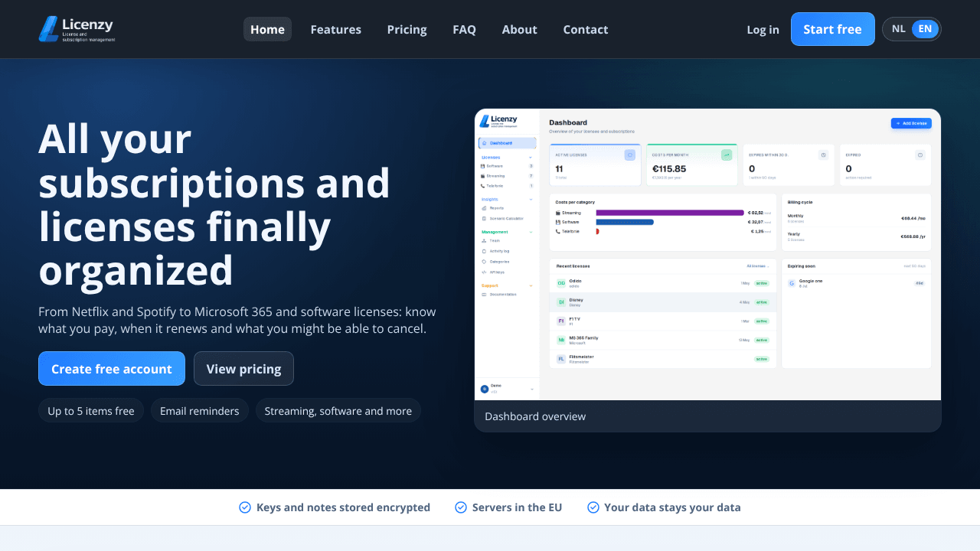The width and height of the screenshot is (980, 551).
Task: Collapse the Licenses section chevron in the preview sidebar
Action: [x=531, y=157]
